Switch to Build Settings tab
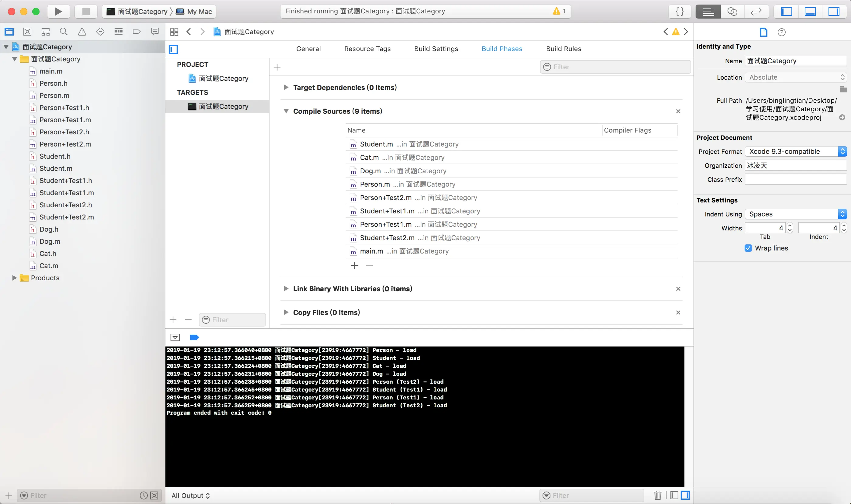Viewport: 851px width, 504px height. tap(436, 49)
